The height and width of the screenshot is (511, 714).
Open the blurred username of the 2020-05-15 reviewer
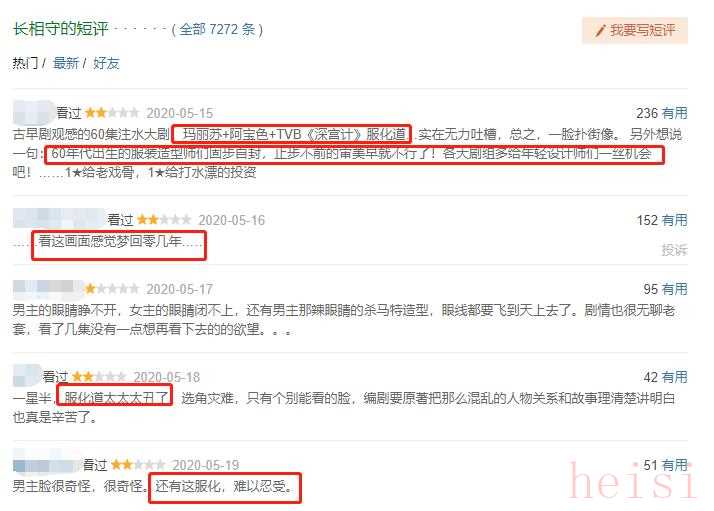coord(34,112)
